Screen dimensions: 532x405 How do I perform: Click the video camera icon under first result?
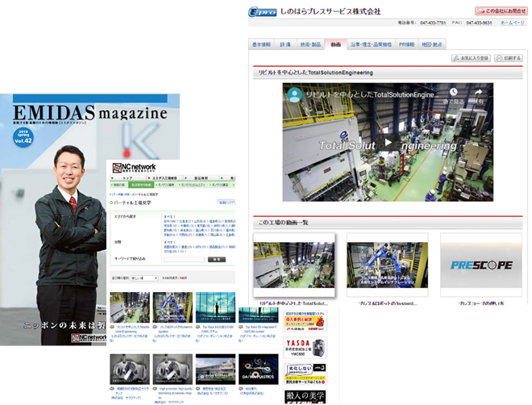[x=112, y=328]
